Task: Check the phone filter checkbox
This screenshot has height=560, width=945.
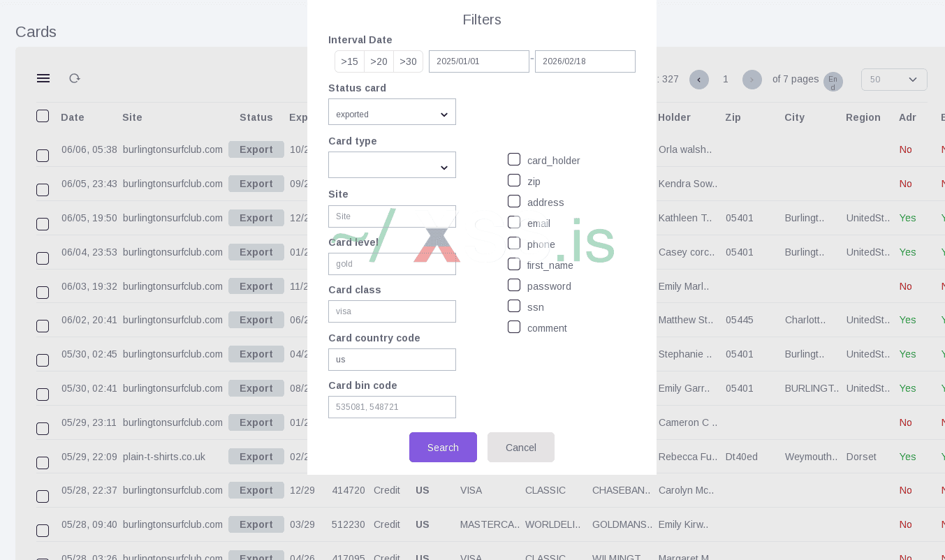Action: click(x=514, y=243)
